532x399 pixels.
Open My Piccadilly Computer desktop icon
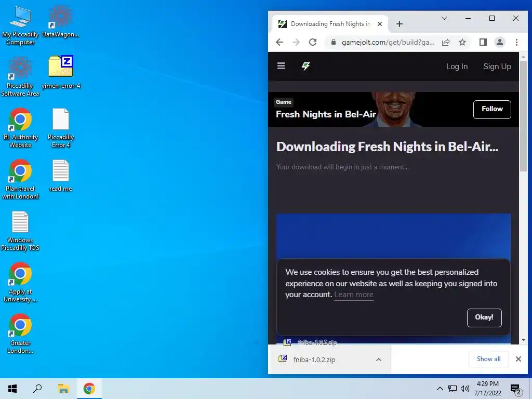[20, 25]
